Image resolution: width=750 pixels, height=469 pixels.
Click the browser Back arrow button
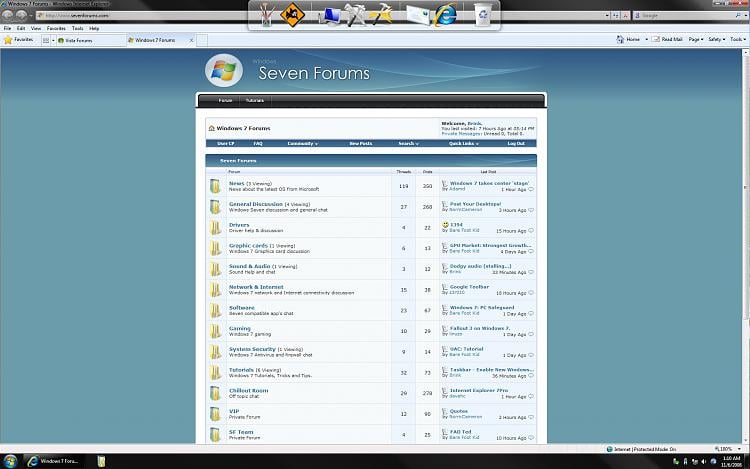(8, 15)
